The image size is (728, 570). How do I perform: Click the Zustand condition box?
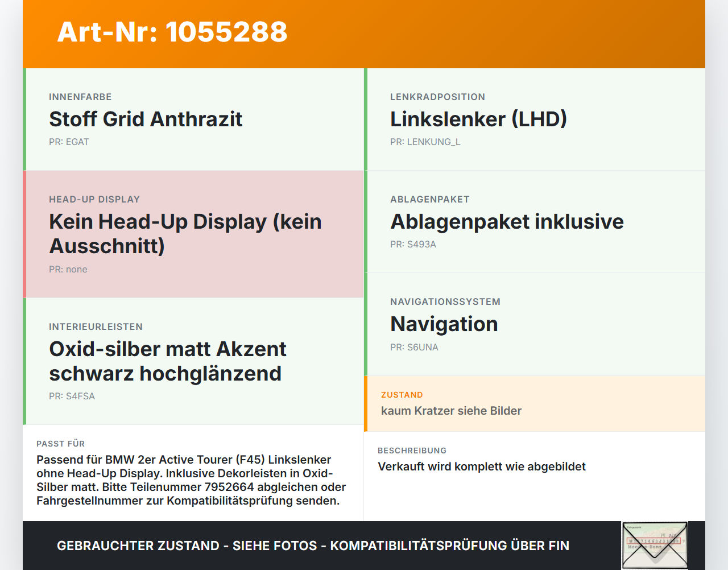(535, 403)
